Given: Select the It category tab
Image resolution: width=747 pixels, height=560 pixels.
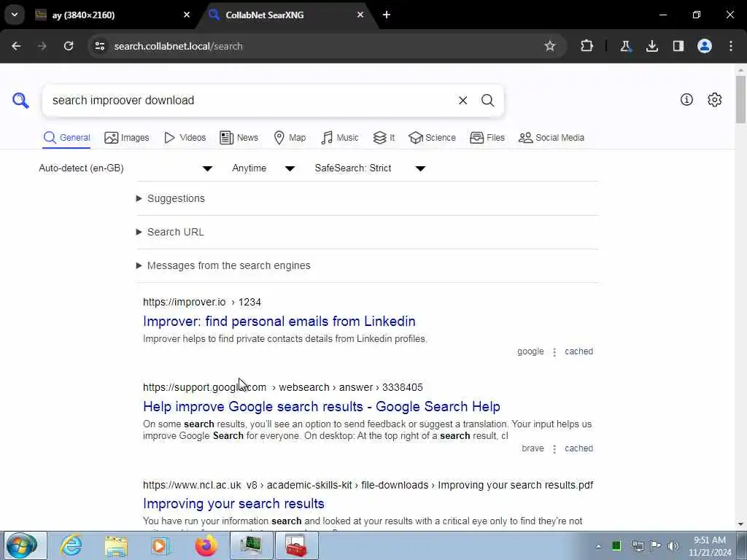Looking at the screenshot, I should click(x=384, y=138).
